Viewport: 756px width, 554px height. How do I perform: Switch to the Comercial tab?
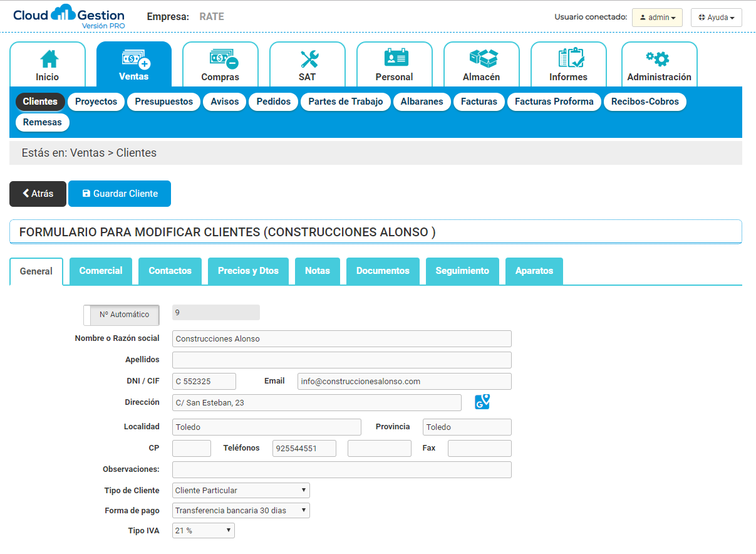point(101,271)
